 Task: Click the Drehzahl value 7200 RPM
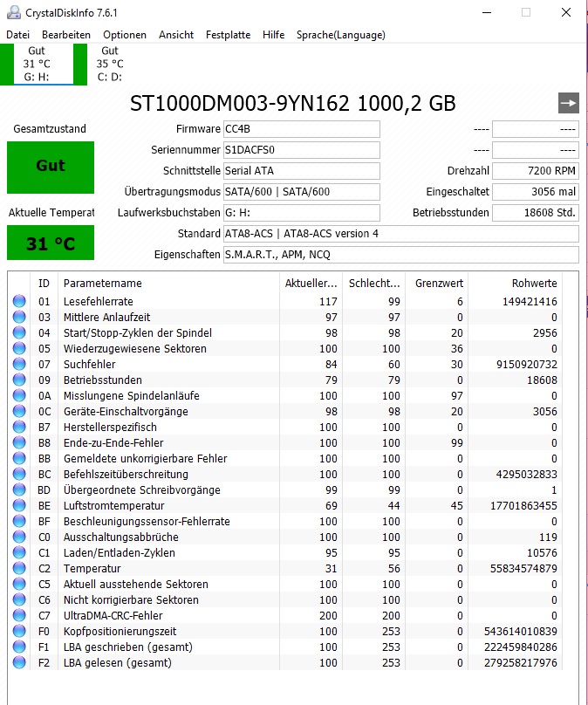536,171
